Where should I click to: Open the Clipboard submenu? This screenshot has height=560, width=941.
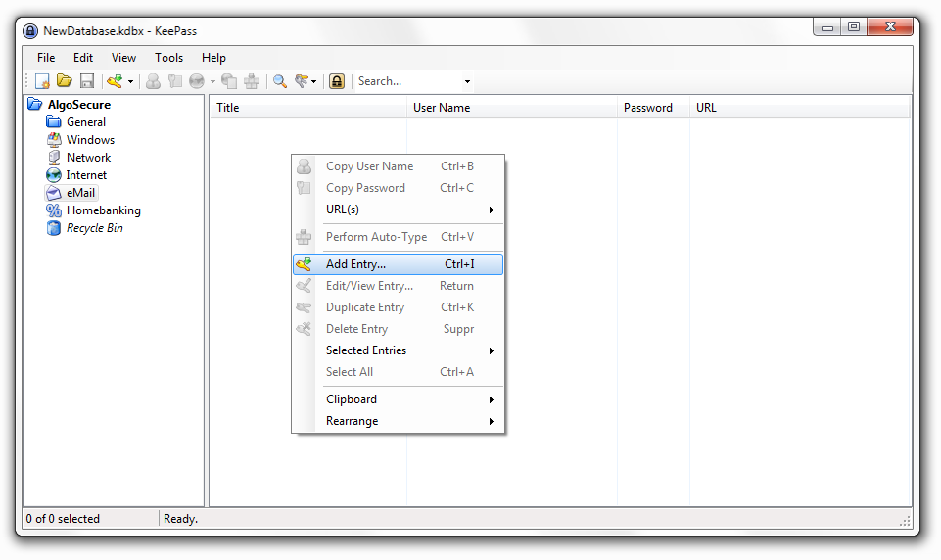click(398, 399)
